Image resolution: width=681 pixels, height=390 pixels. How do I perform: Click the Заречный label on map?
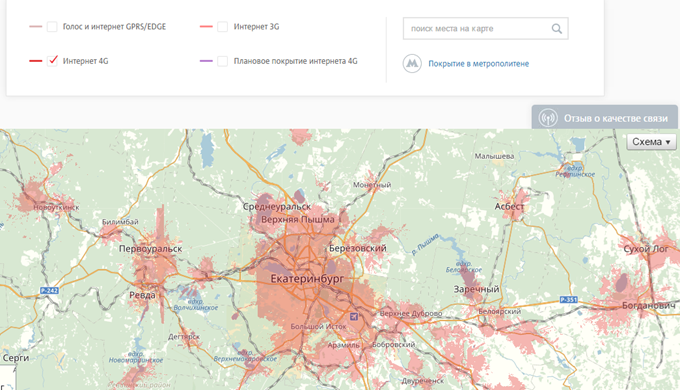click(476, 289)
